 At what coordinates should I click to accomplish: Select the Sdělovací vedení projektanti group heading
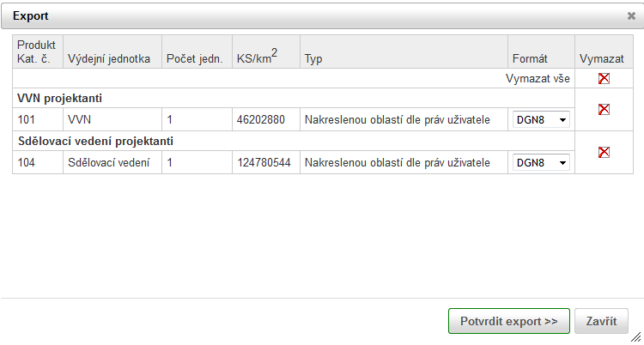(95, 142)
